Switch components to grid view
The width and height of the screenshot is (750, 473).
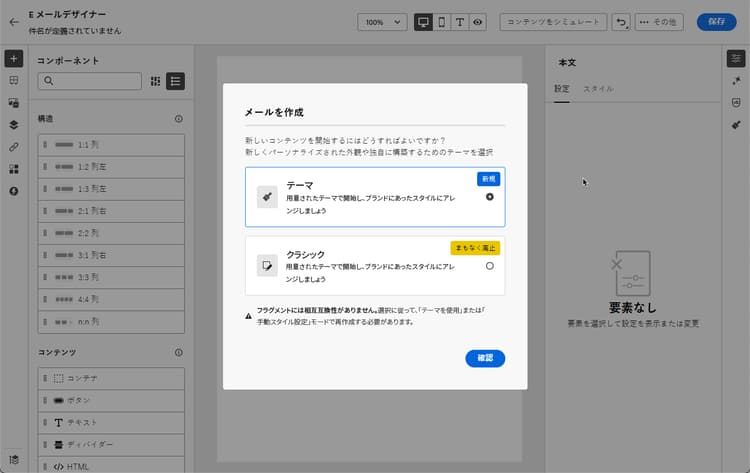pos(155,81)
